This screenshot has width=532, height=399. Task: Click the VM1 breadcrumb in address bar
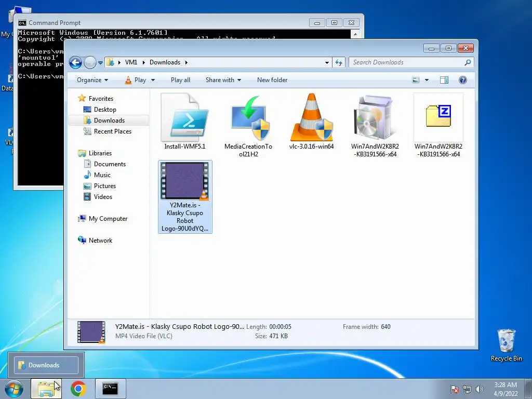(x=131, y=62)
